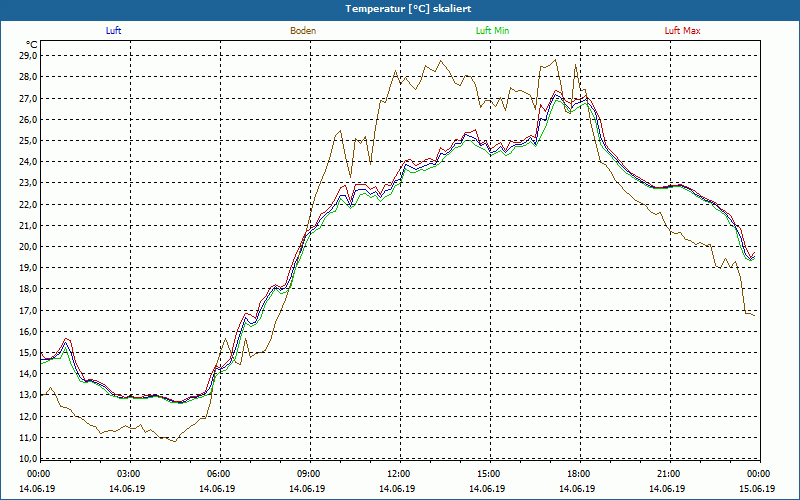
Task: Click the 15,0 y-axis label
Action: [x=29, y=353]
